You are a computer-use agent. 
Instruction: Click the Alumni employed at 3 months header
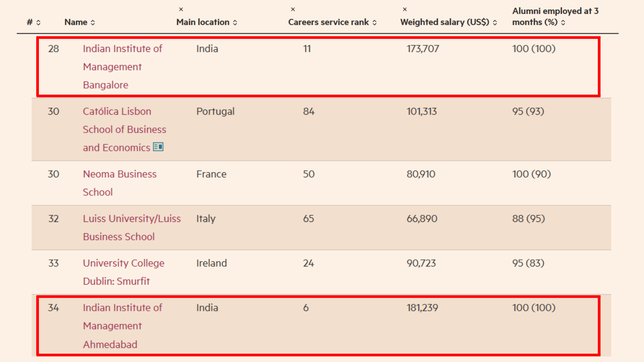click(x=555, y=16)
